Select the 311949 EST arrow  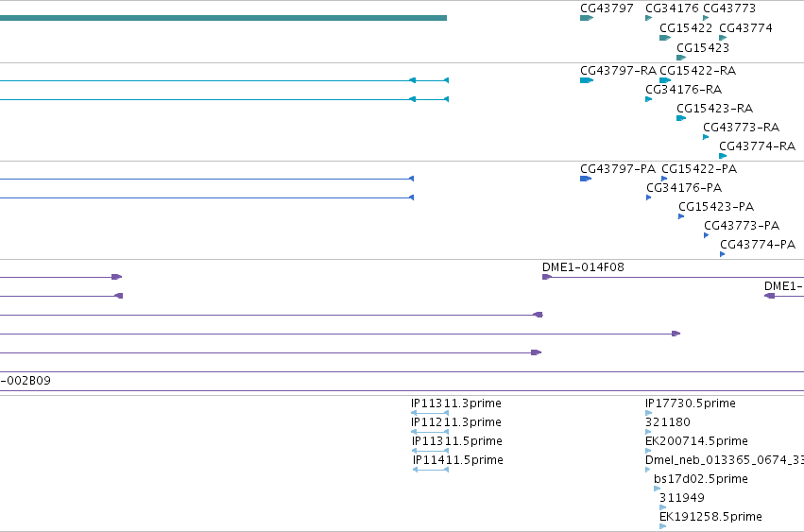click(x=663, y=507)
